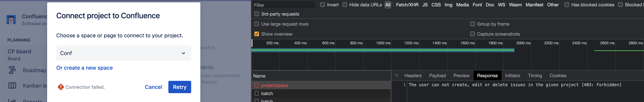The height and width of the screenshot is (102, 644).
Task: Click the batch request file icon
Action: [256, 94]
